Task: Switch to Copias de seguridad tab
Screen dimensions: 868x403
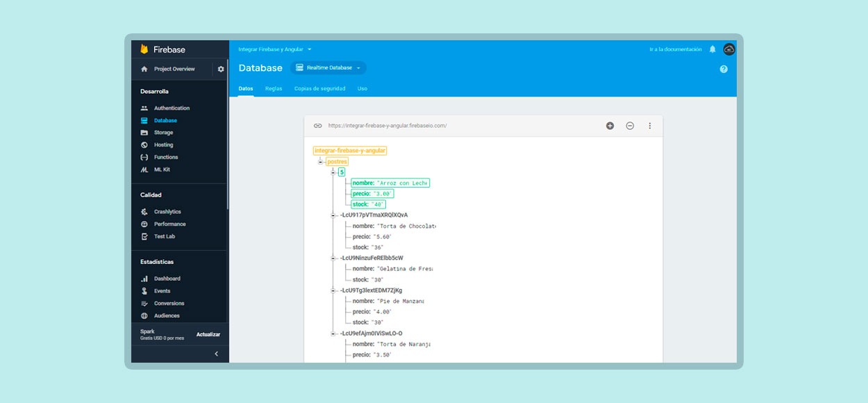Action: pos(319,89)
